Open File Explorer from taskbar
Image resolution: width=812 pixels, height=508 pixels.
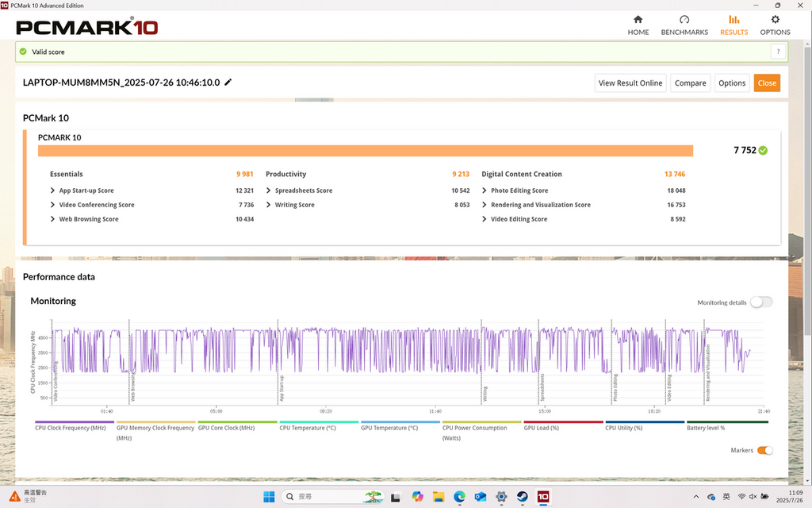[438, 497]
